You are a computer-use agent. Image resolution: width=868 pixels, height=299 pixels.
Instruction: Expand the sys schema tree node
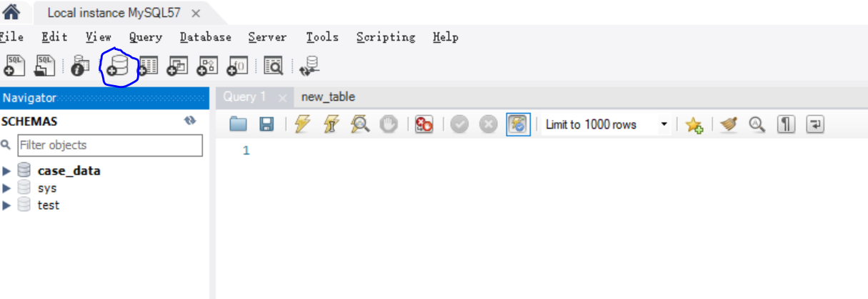[x=6, y=188]
